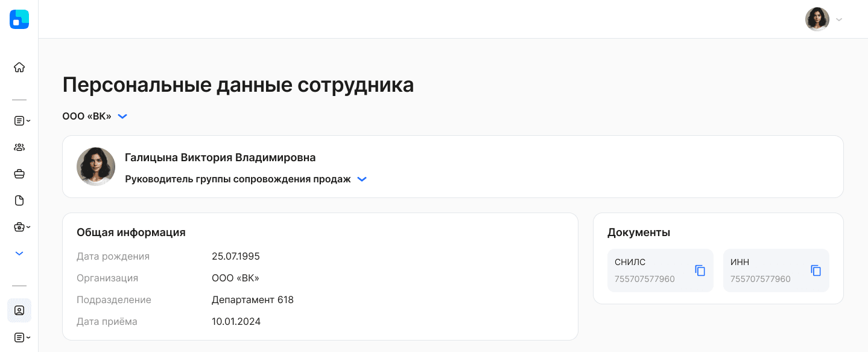Expand the bottom list menu in sidebar
Viewport: 868px width, 352px height.
click(22, 337)
